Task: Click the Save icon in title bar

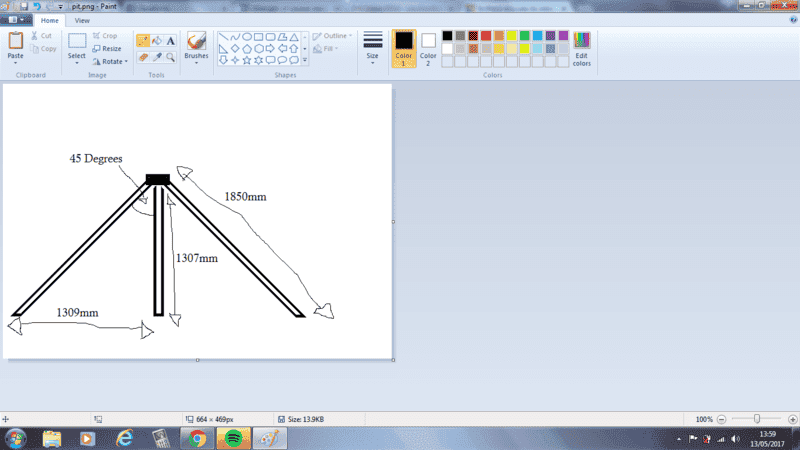Action: pyautogui.click(x=22, y=6)
